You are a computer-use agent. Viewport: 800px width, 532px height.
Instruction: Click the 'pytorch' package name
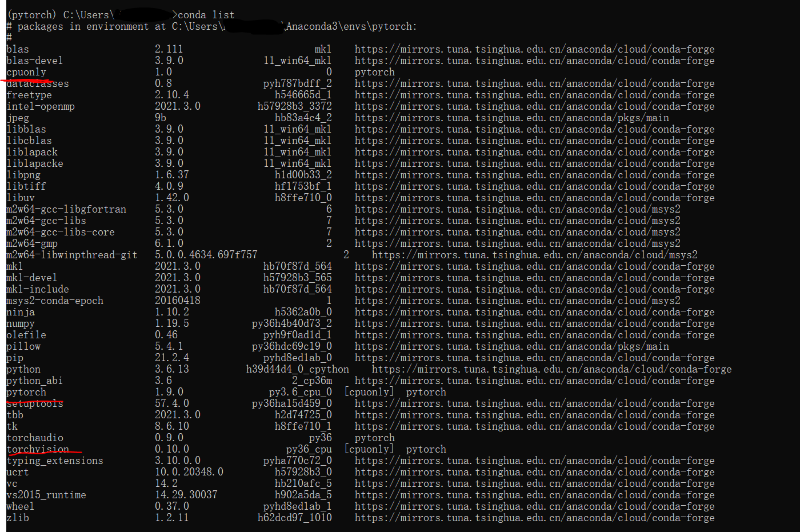(26, 392)
